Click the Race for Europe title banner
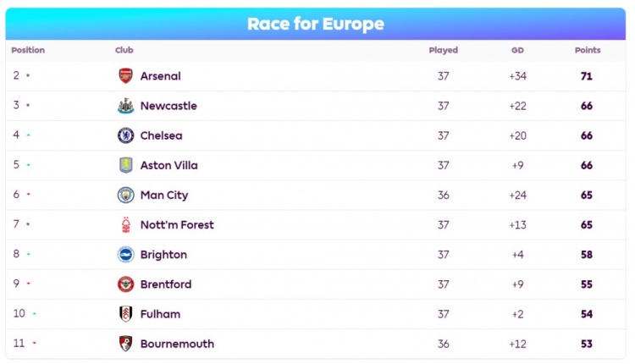The image size is (635, 364). coord(316,24)
